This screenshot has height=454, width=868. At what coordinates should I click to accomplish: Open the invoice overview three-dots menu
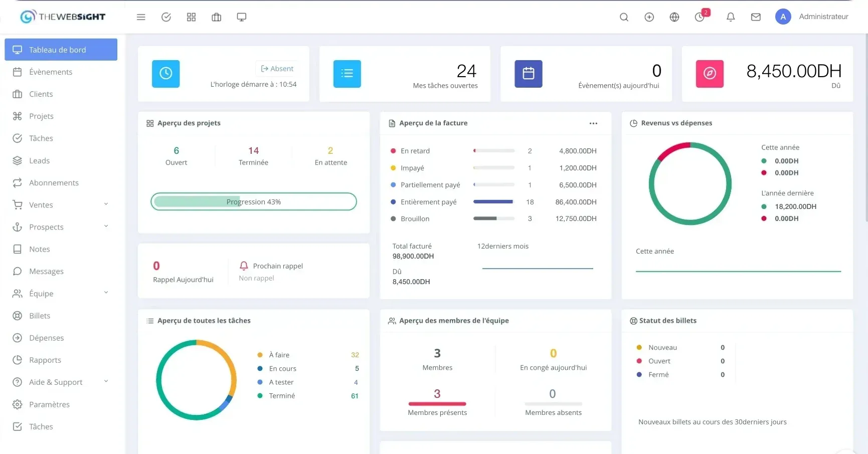pos(593,123)
